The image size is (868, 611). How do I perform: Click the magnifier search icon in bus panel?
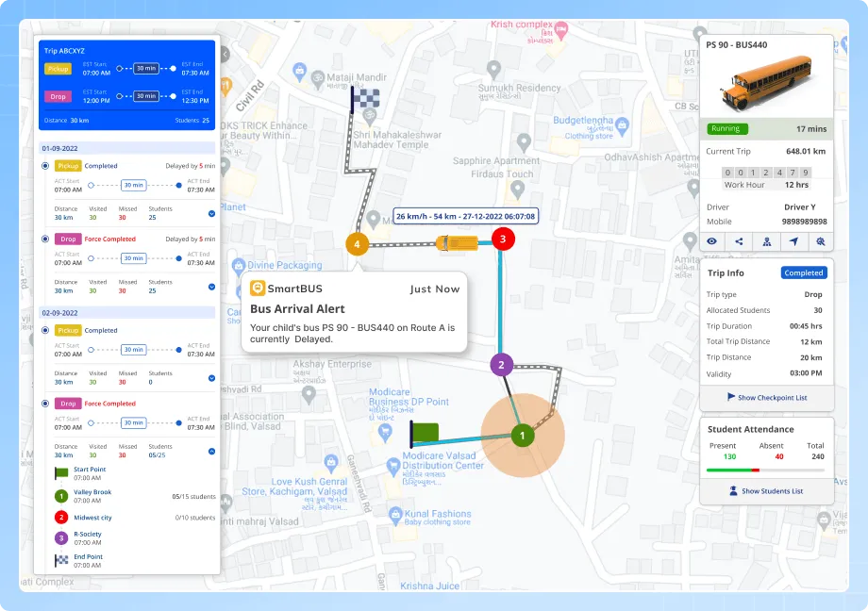click(821, 241)
